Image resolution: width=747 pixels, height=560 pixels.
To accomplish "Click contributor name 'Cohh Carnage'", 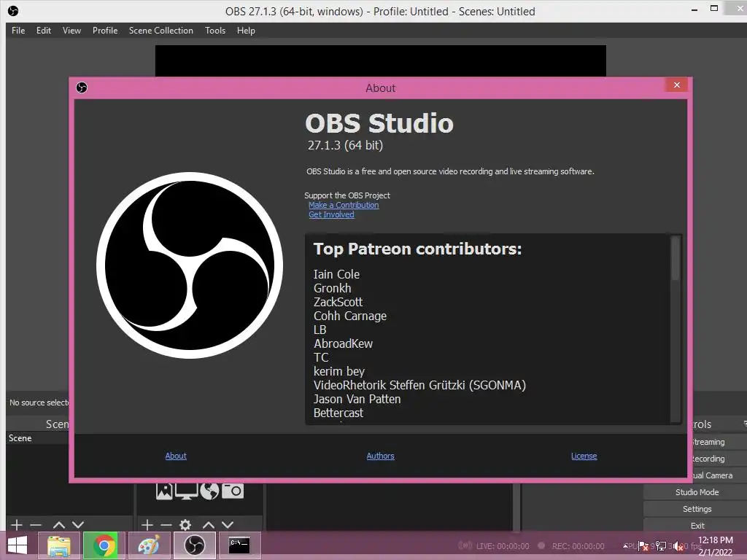I will click(x=349, y=316).
